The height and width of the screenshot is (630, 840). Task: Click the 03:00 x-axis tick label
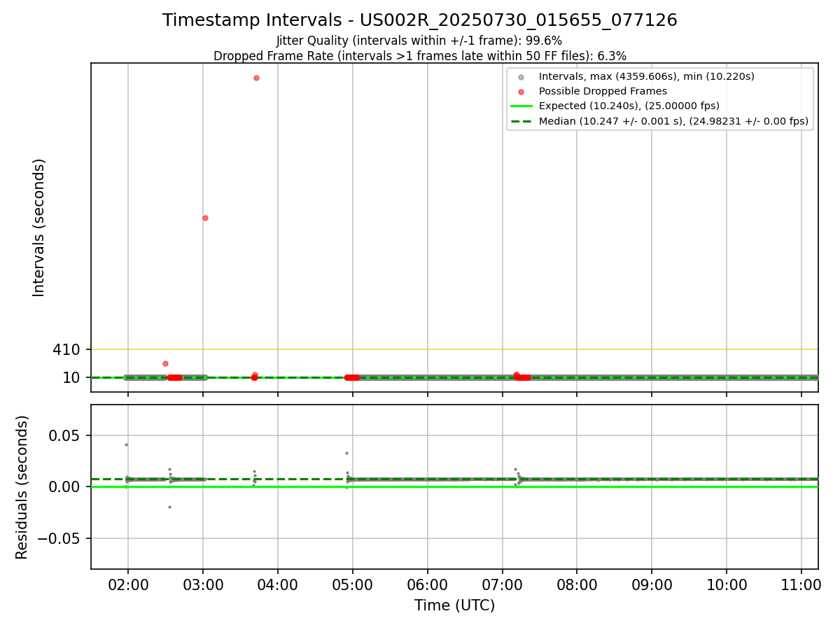pyautogui.click(x=203, y=585)
